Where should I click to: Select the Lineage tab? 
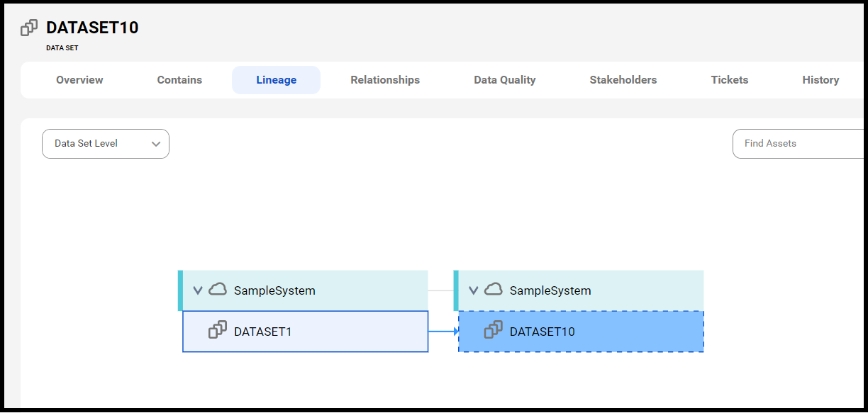pyautogui.click(x=276, y=80)
